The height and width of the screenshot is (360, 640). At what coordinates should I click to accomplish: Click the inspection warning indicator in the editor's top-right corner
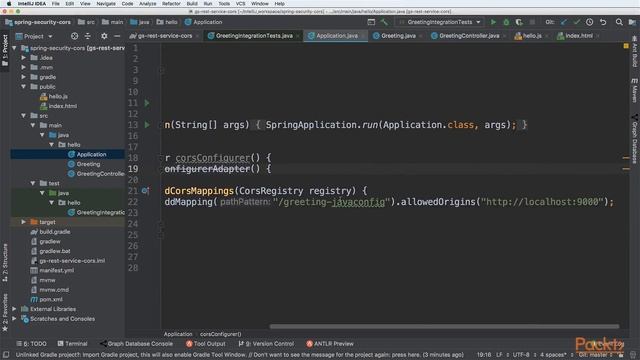[626, 46]
